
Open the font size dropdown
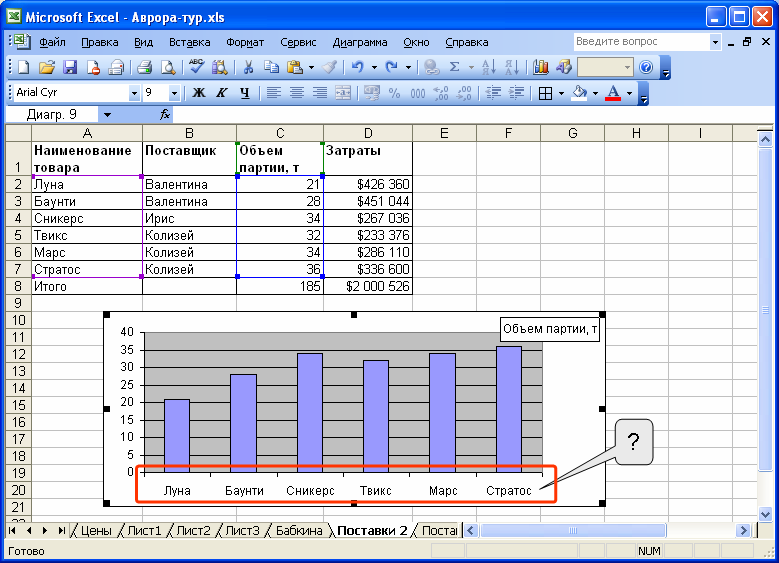174,93
